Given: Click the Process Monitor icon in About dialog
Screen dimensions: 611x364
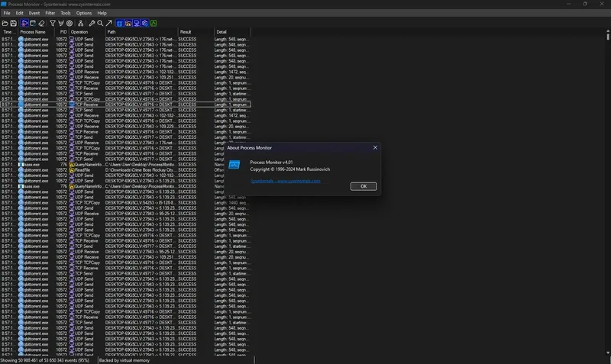Looking at the screenshot, I should (x=234, y=165).
